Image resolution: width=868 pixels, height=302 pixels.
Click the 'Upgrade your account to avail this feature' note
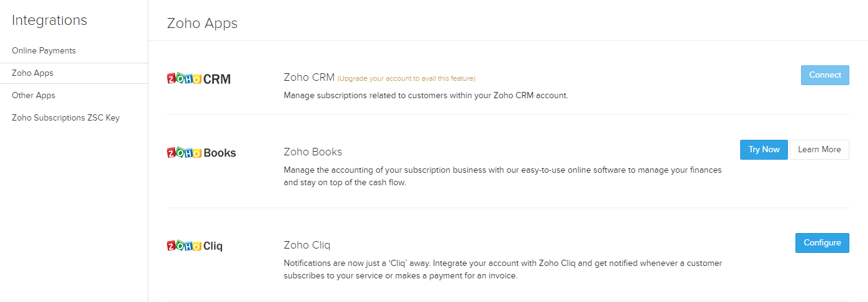[x=406, y=78]
